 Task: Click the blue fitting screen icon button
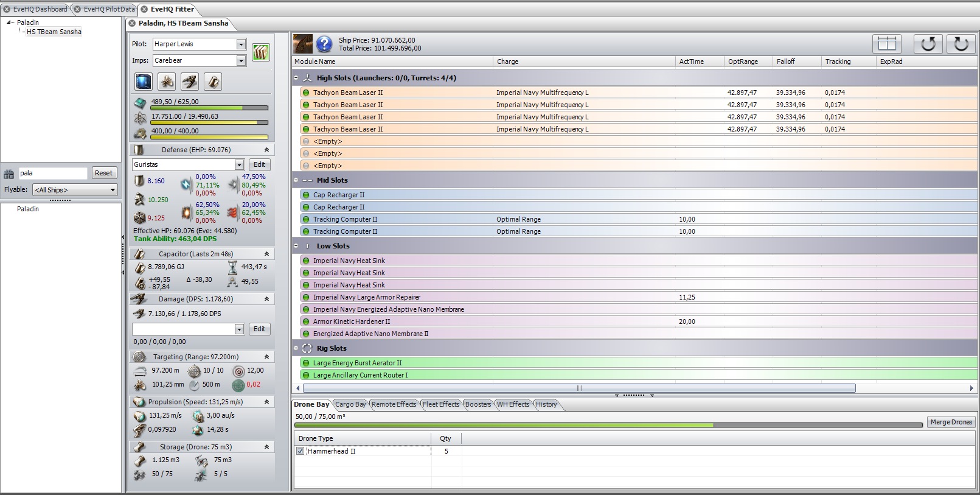143,81
